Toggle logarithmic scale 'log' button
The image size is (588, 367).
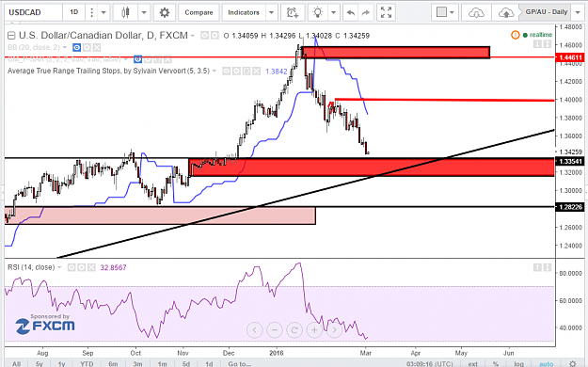click(518, 363)
